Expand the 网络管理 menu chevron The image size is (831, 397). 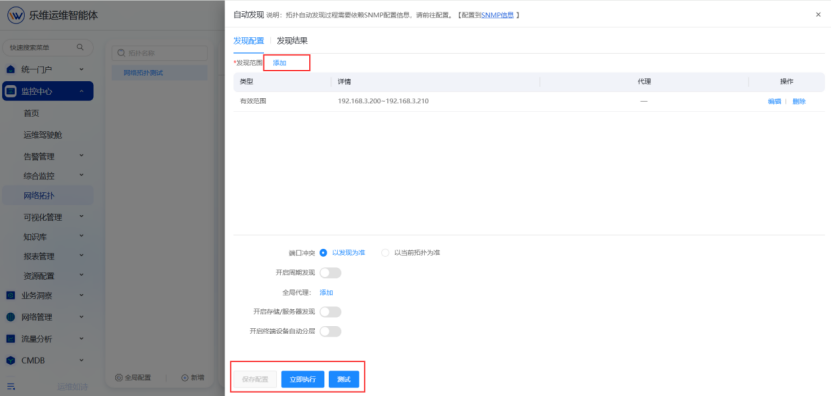[x=82, y=317]
